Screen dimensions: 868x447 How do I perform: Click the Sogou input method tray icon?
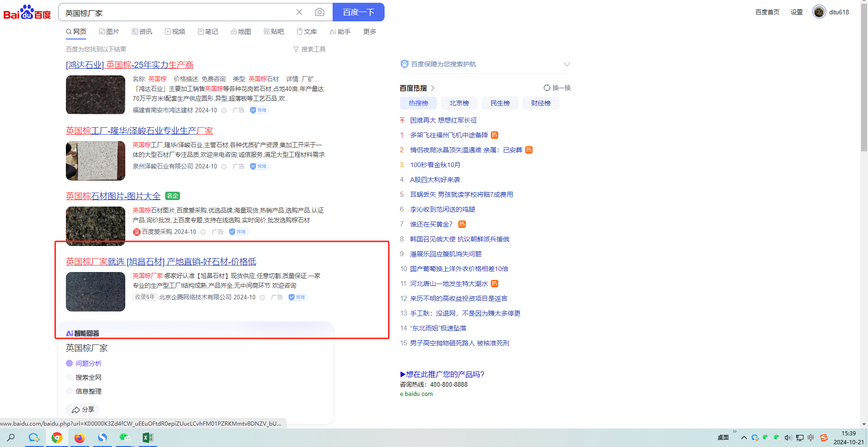click(824, 438)
